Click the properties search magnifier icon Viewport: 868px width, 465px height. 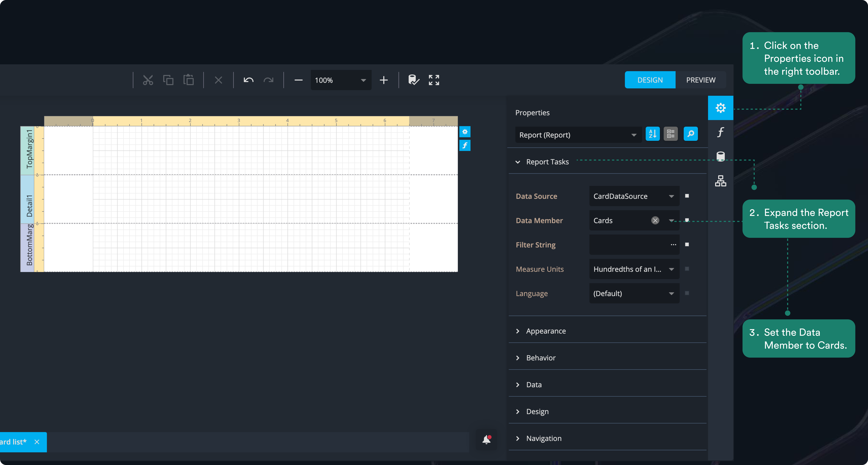pyautogui.click(x=691, y=134)
